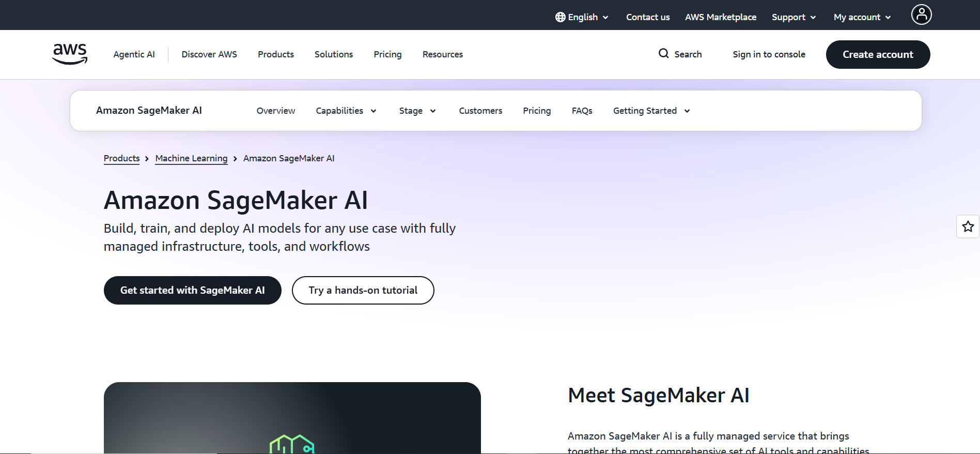Open the user profile avatar icon
The image size is (980, 454).
pos(921,14)
